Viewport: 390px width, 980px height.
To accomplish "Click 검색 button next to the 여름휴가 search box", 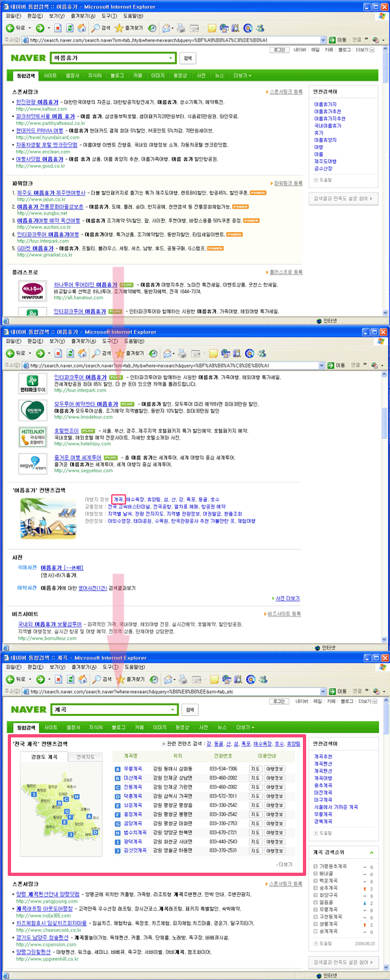I will [x=188, y=58].
